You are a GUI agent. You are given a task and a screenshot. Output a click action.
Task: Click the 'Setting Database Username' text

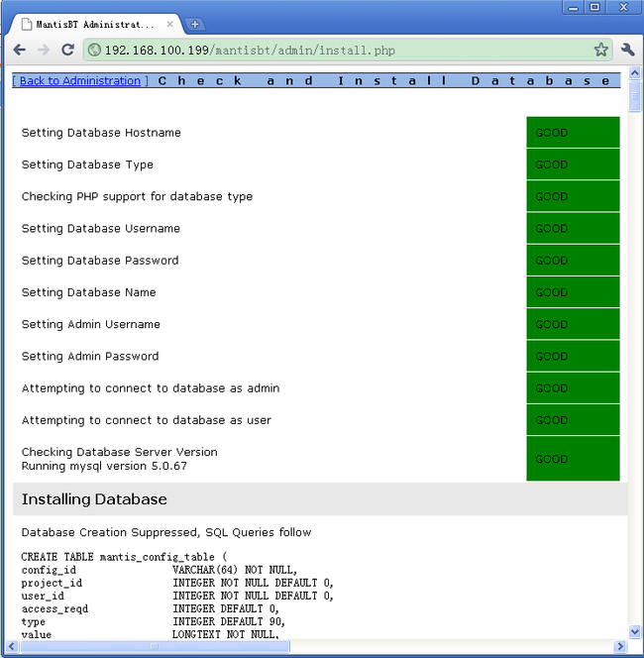tap(101, 228)
